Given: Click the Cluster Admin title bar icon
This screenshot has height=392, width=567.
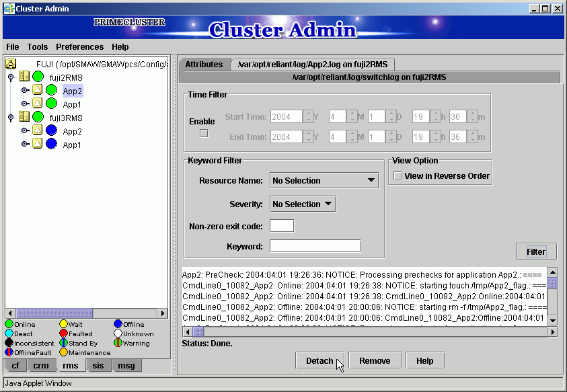Looking at the screenshot, I should pyautogui.click(x=9, y=9).
